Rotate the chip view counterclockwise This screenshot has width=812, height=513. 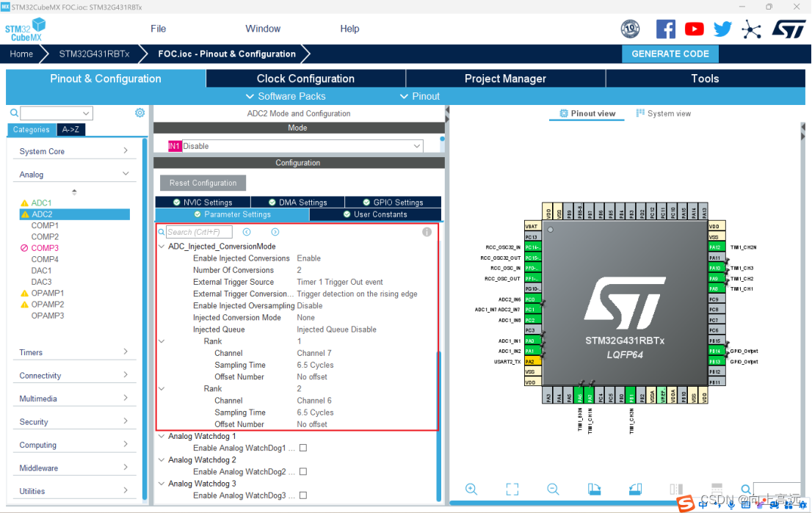(x=635, y=489)
